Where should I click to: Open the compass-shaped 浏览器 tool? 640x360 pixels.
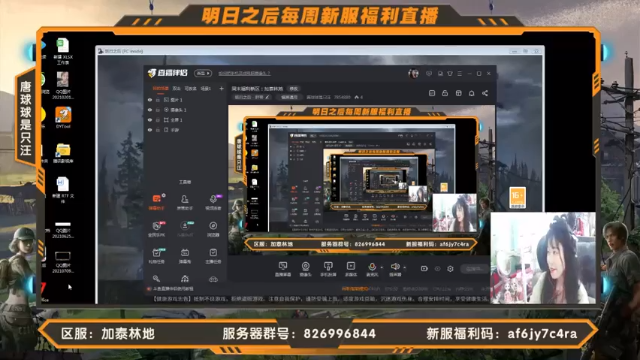213,229
